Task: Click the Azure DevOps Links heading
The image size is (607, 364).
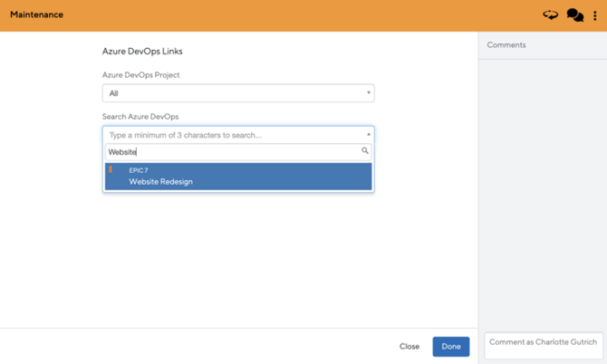Action: tap(142, 52)
